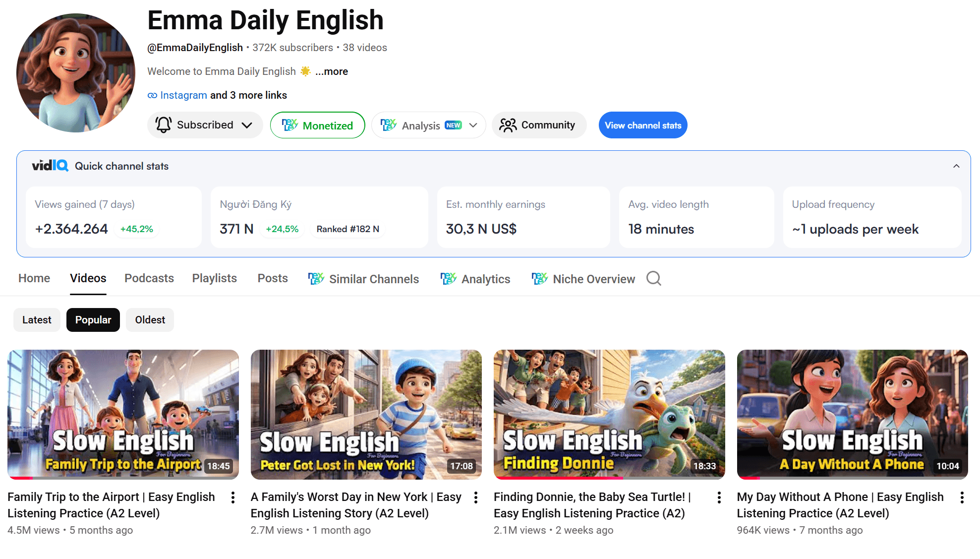
Task: Click the Views gained (7 days) stat card
Action: point(114,217)
